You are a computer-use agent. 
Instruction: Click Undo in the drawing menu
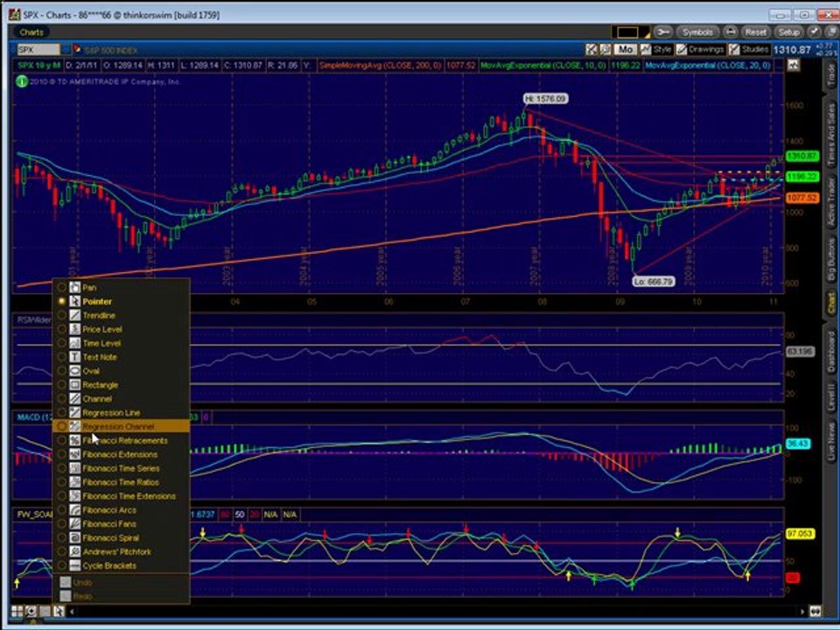coord(121,583)
